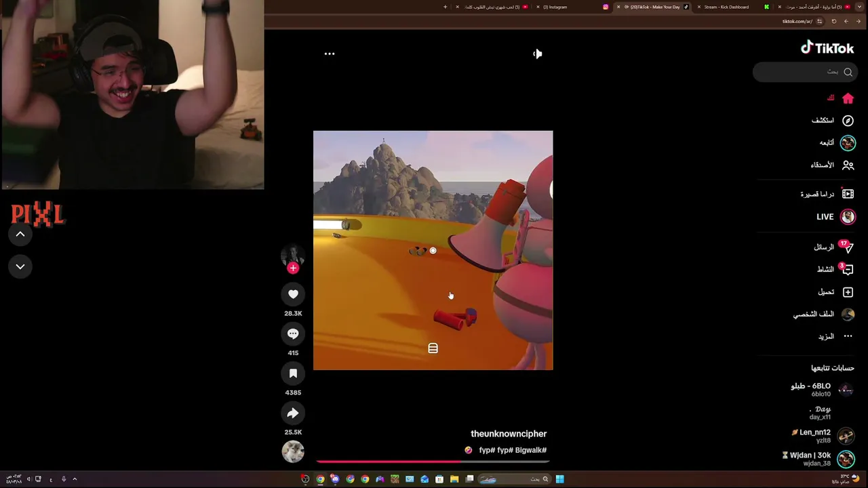Click the center of the playing video
868x488 pixels.
[x=433, y=250]
